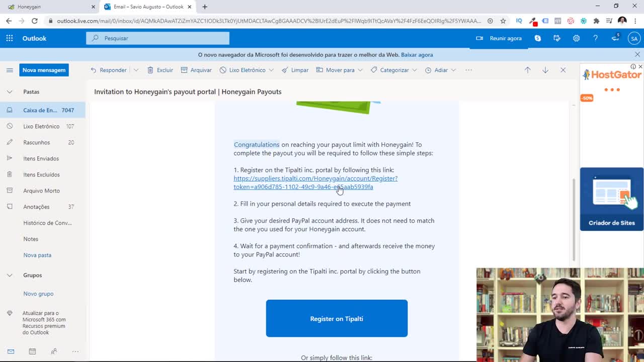The image size is (644, 362).
Task: Open Lixo Eletrônico folder in sidebar
Action: 43,126
